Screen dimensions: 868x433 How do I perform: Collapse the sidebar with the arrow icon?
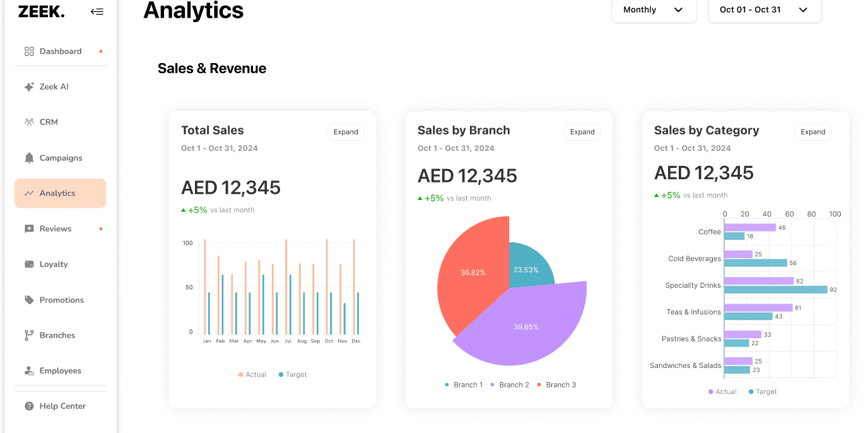pos(97,11)
